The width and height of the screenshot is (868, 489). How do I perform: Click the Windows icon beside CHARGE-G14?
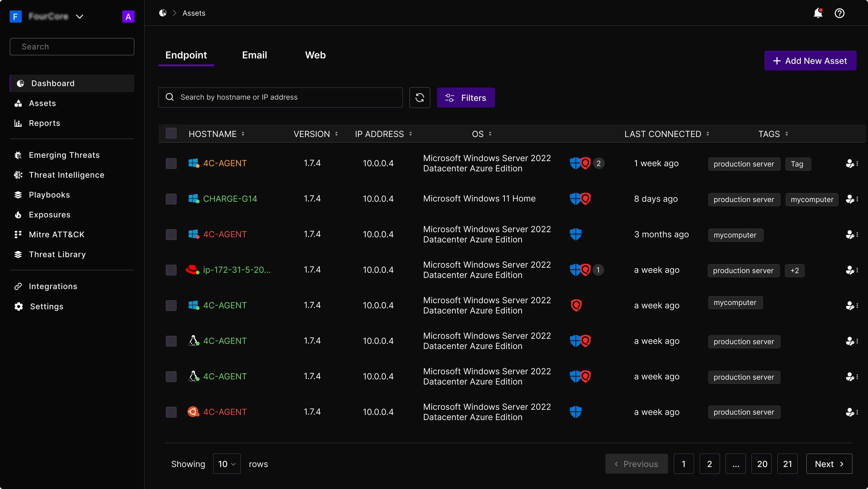pos(193,198)
